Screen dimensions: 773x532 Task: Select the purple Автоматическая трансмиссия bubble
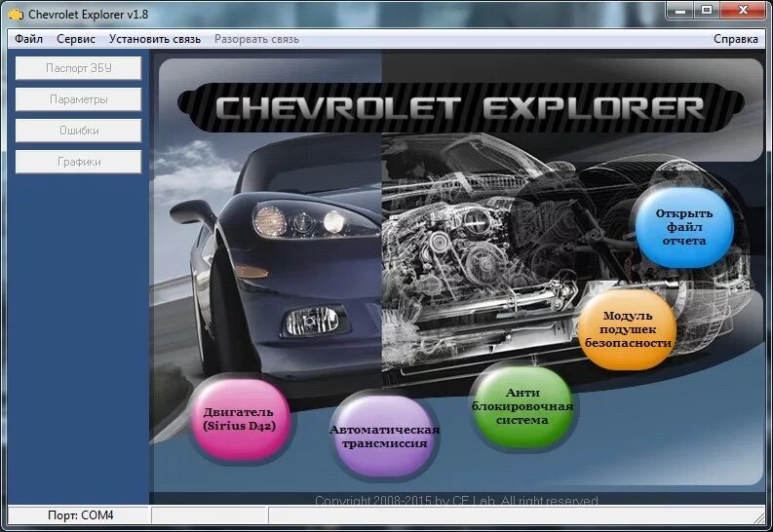[x=384, y=437]
